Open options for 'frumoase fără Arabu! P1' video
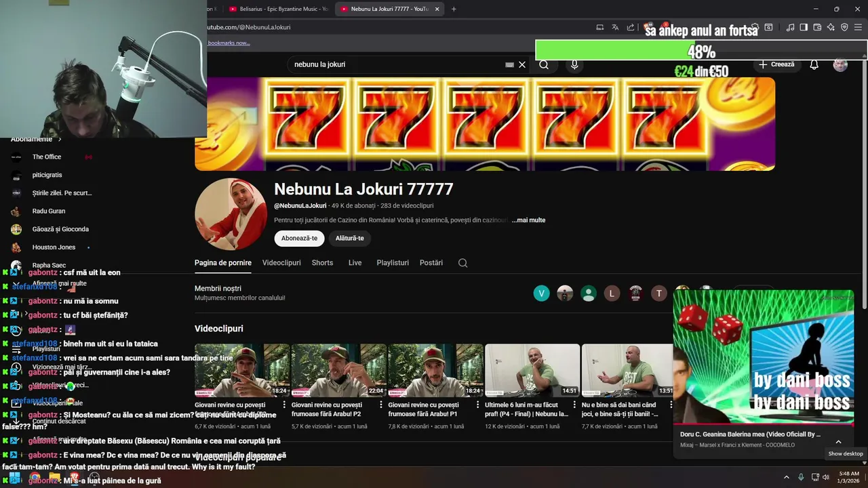Screen dimensions: 868x488 pyautogui.click(x=477, y=405)
